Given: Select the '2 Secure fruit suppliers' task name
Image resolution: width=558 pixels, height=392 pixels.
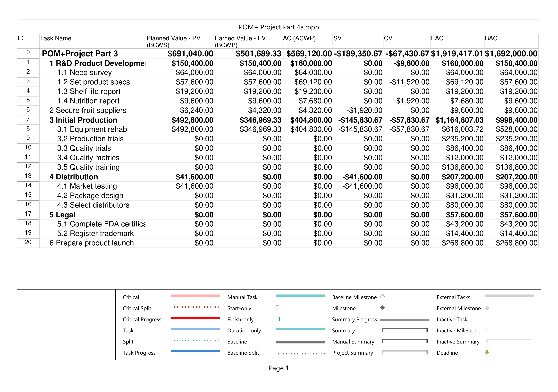Looking at the screenshot, I should (88, 110).
